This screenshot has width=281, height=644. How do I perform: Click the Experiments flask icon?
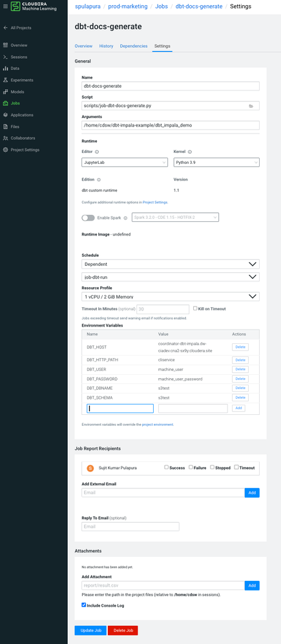[x=5, y=80]
